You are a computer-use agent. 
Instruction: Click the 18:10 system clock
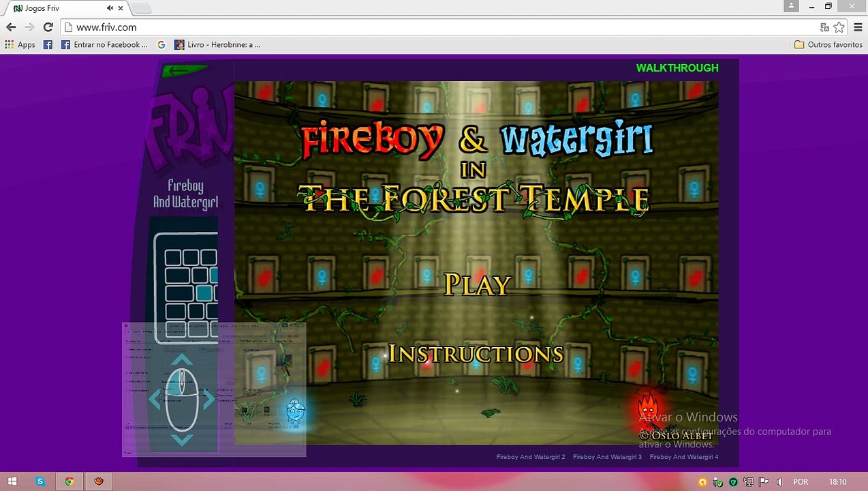(838, 481)
